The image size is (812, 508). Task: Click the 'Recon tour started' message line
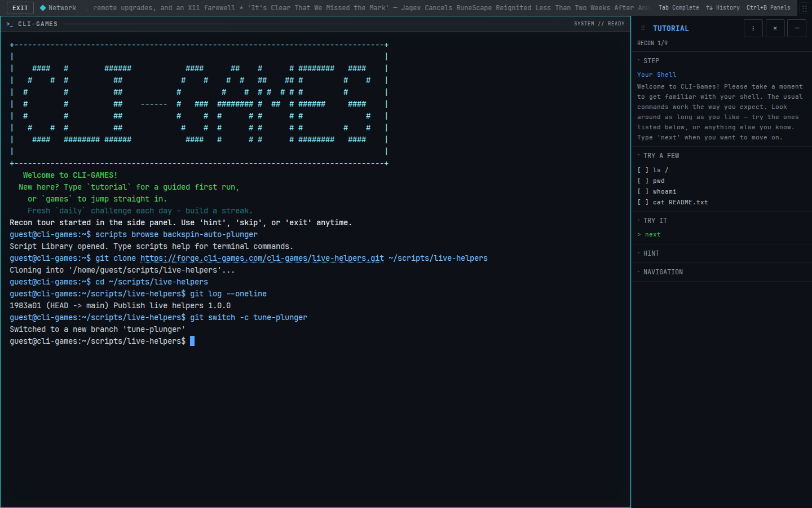point(181,222)
